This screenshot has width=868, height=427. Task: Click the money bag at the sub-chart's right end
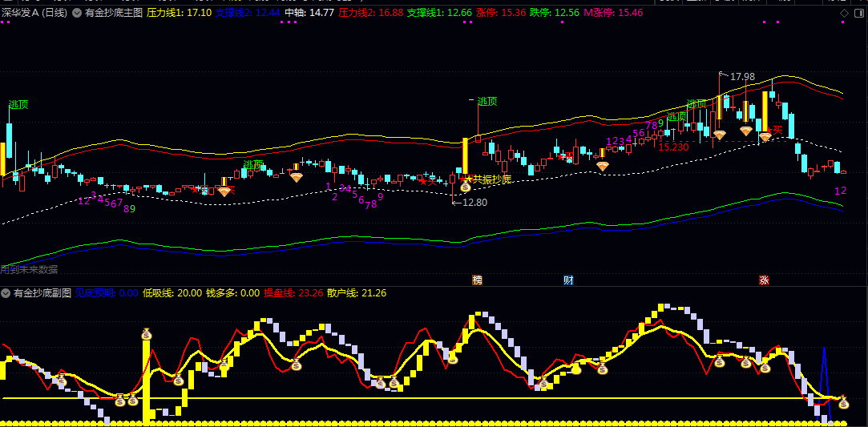843,403
